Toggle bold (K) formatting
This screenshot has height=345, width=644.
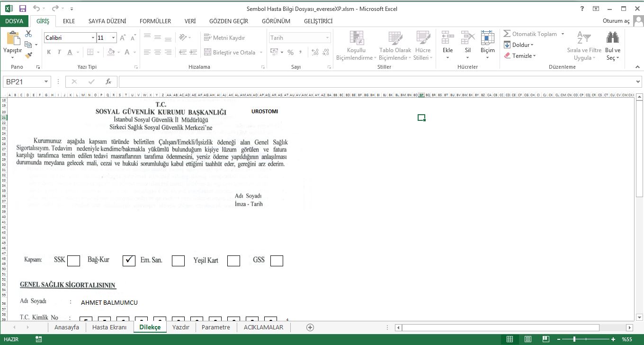click(x=49, y=52)
